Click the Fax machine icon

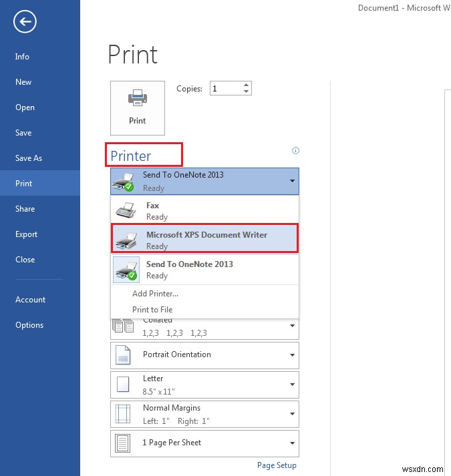(x=126, y=210)
